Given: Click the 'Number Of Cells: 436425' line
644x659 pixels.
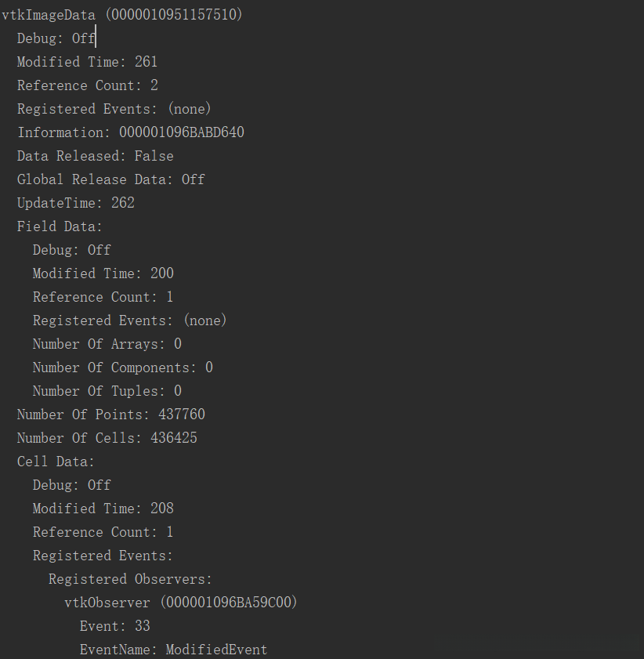Looking at the screenshot, I should [x=107, y=438].
